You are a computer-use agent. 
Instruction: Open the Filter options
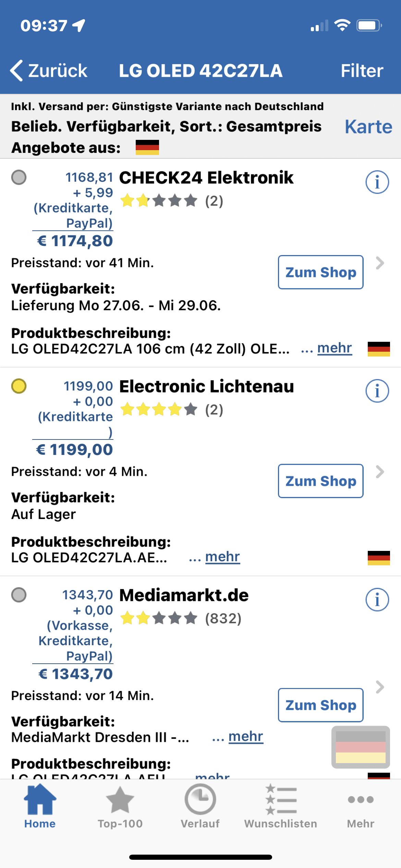click(362, 71)
